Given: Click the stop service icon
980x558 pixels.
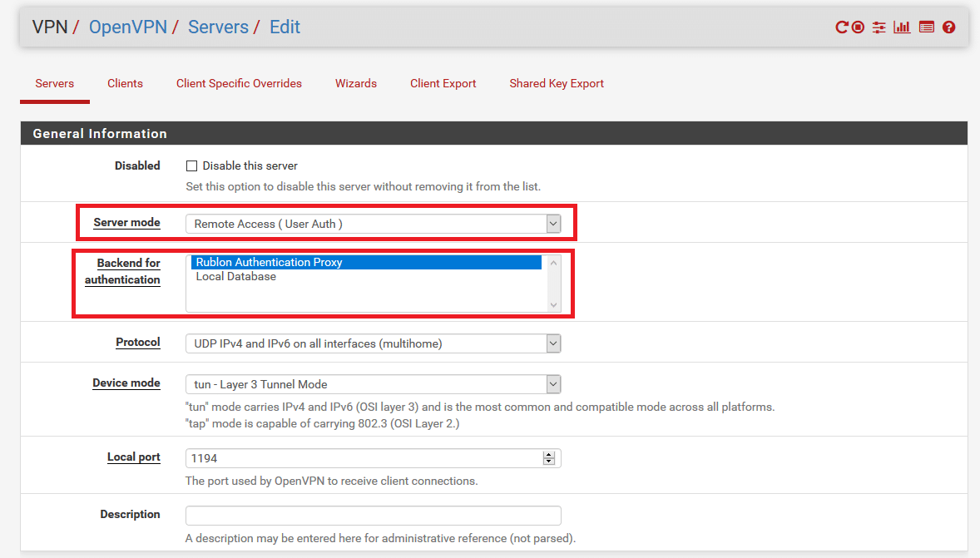Looking at the screenshot, I should point(859,27).
